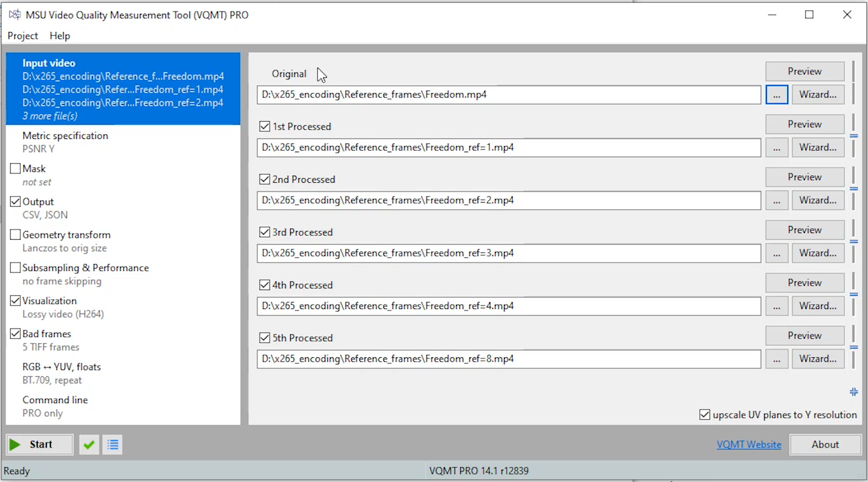Open Wizard for 5th Processed video
The width and height of the screenshot is (868, 482).
click(818, 359)
